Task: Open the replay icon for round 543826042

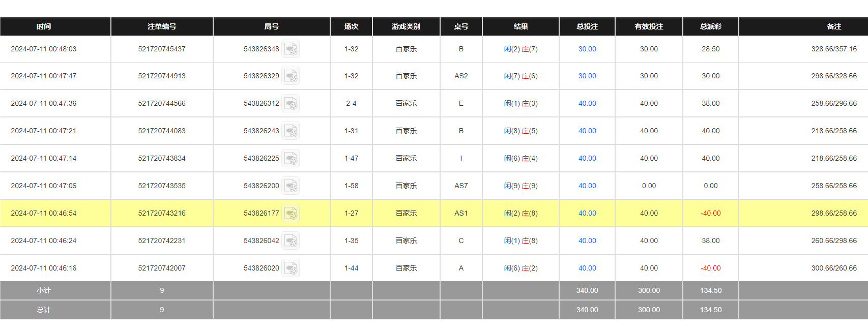Action: (x=291, y=241)
